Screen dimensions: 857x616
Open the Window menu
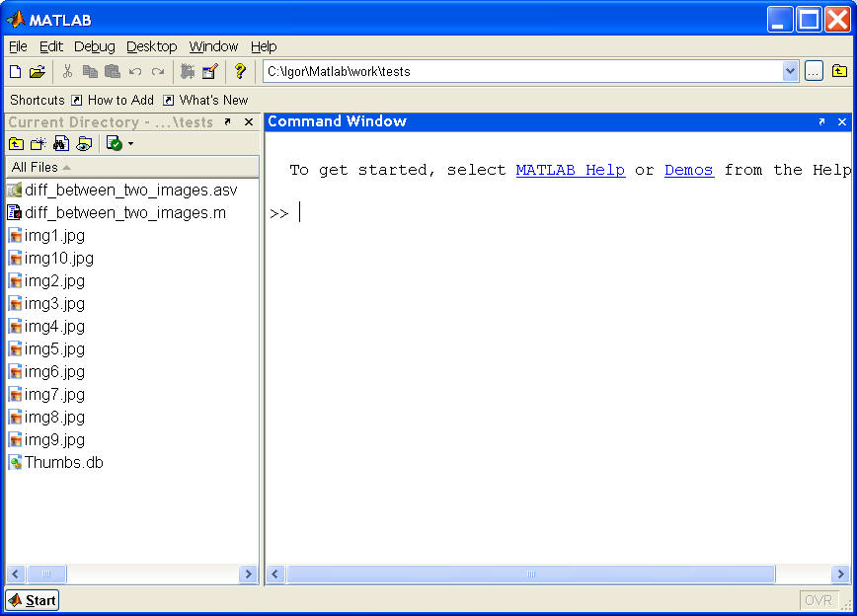pyautogui.click(x=213, y=47)
